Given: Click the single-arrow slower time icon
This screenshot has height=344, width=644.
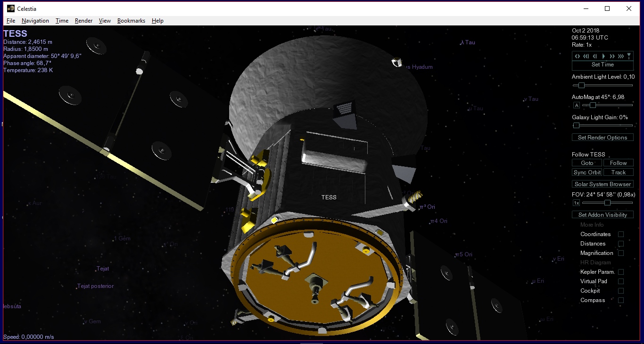Looking at the screenshot, I should click(595, 56).
